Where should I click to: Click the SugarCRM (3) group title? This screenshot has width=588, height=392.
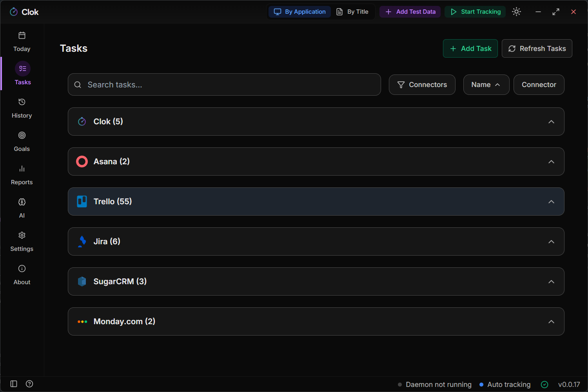point(120,281)
